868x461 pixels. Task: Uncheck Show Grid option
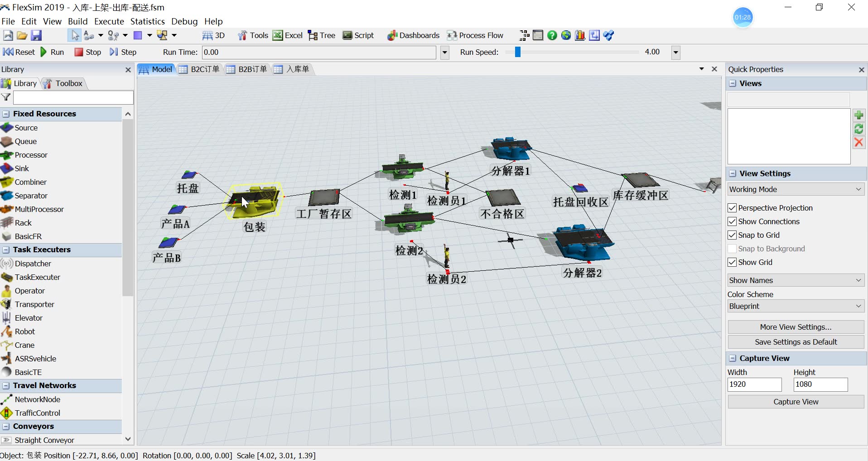click(732, 262)
